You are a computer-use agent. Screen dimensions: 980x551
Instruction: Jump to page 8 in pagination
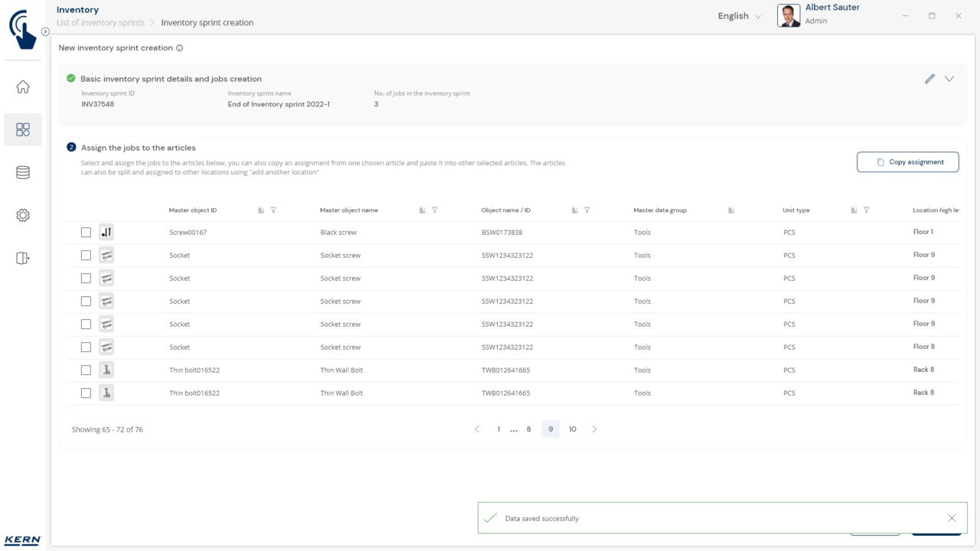[x=528, y=429]
